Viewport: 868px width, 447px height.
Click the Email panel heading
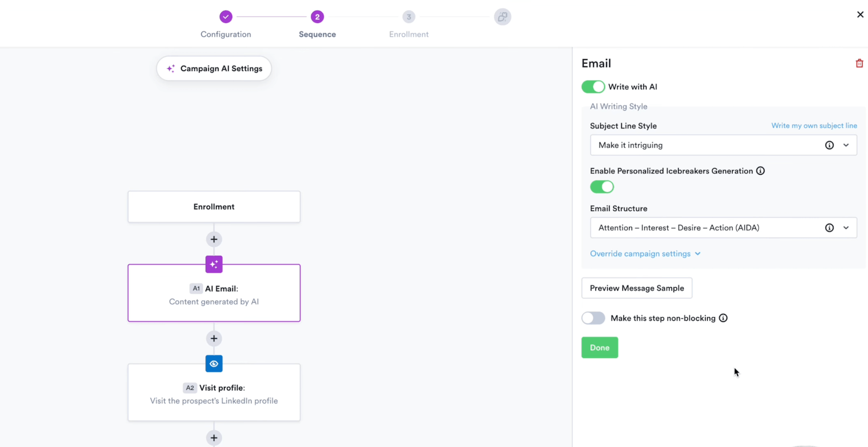click(x=596, y=63)
